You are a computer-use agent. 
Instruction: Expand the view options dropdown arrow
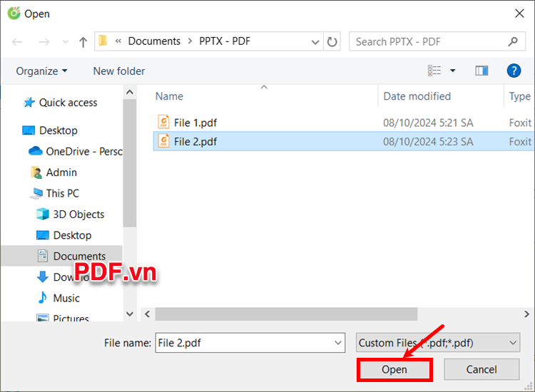(452, 71)
